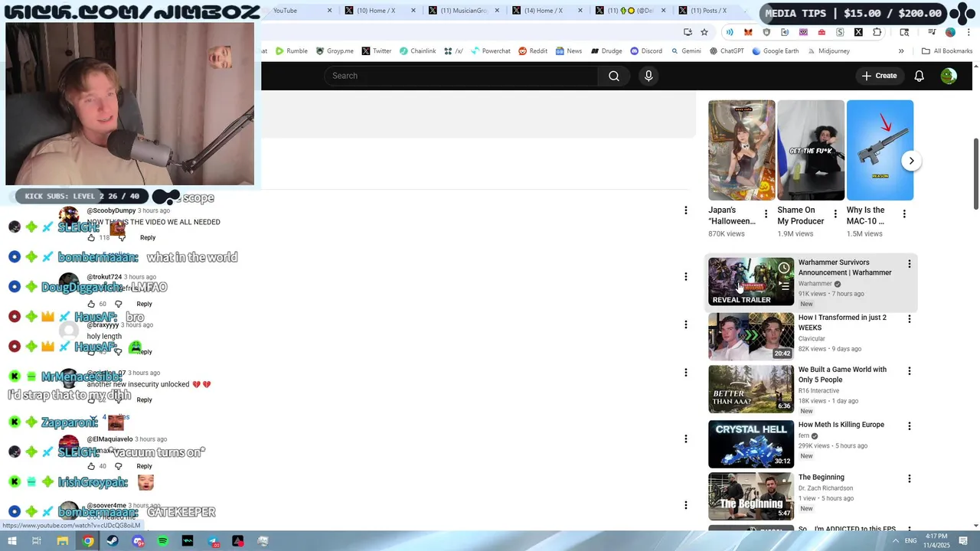The height and width of the screenshot is (551, 980).
Task: Click the X extension icon in toolbar
Action: [858, 32]
